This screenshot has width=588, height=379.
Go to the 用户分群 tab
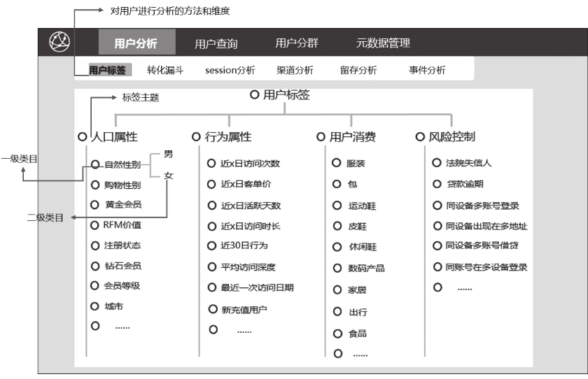click(x=297, y=43)
